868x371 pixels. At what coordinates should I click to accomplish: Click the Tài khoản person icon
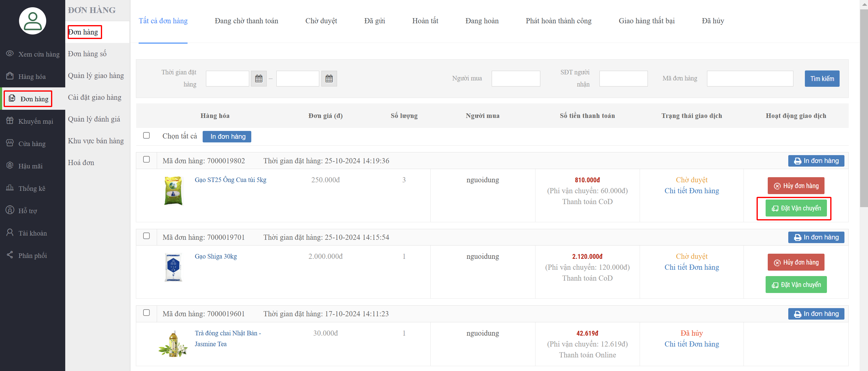[x=10, y=233]
